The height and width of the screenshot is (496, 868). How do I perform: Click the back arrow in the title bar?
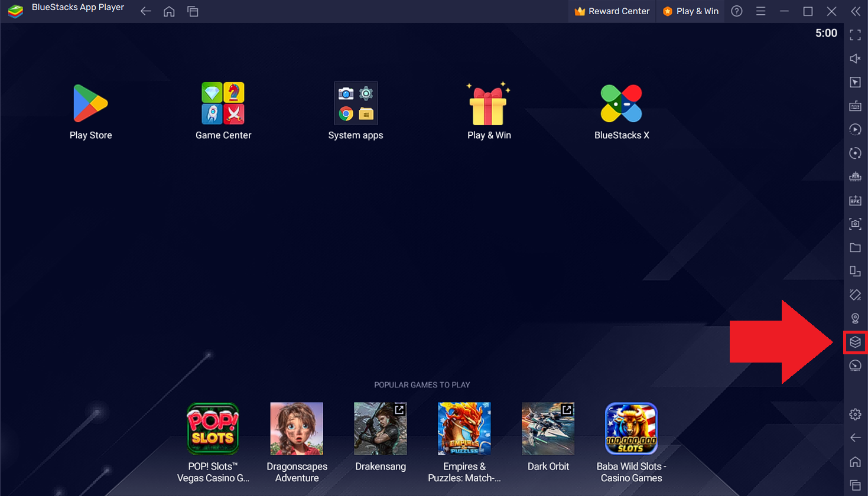click(146, 11)
